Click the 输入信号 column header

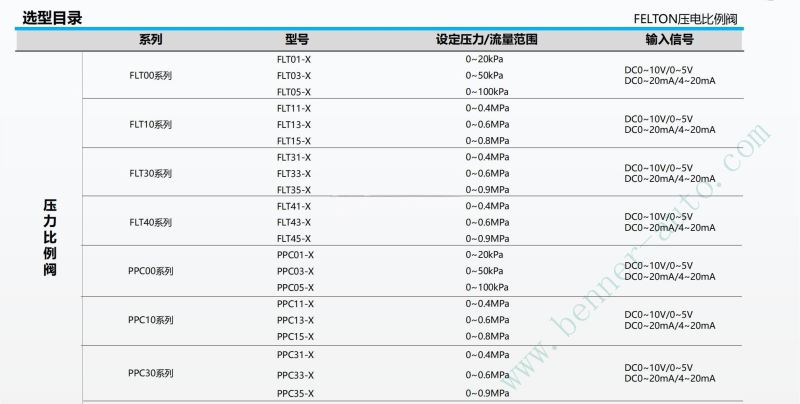(x=669, y=41)
